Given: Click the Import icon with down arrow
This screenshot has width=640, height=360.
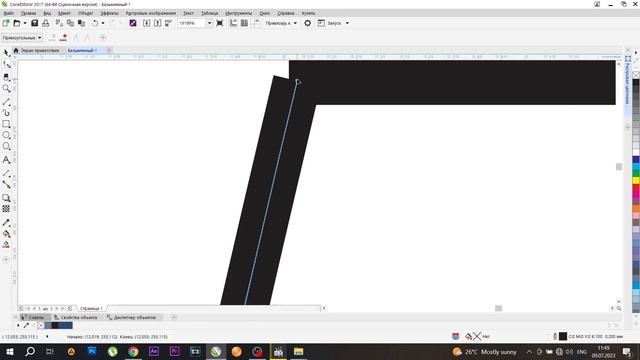Looking at the screenshot, I should tap(147, 23).
